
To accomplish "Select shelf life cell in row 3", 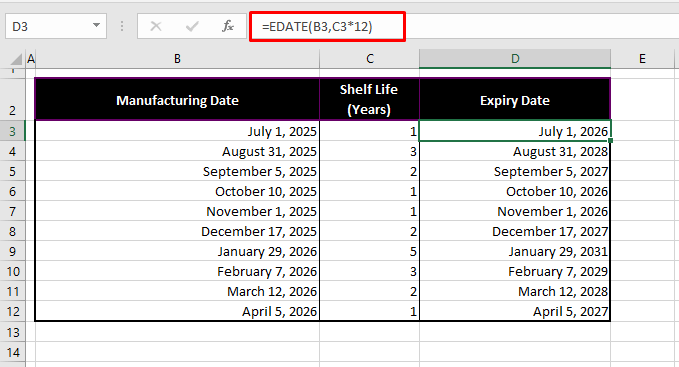I will coord(369,131).
